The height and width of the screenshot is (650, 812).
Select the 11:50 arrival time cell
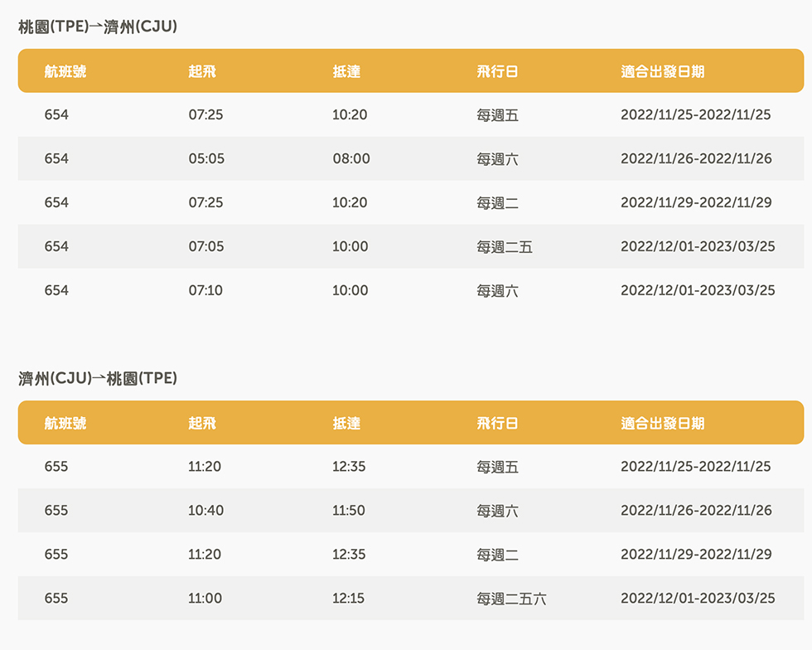click(349, 511)
